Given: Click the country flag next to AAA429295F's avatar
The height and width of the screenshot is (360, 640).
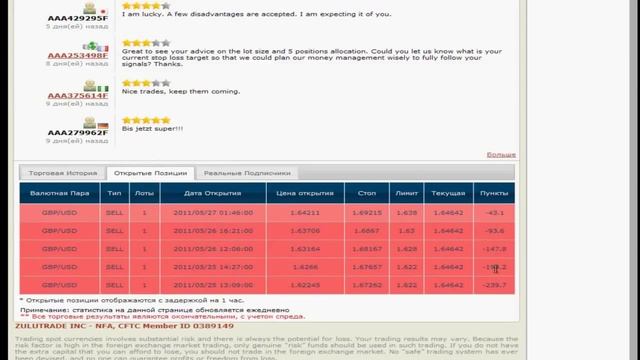Looking at the screenshot, I should (x=103, y=11).
